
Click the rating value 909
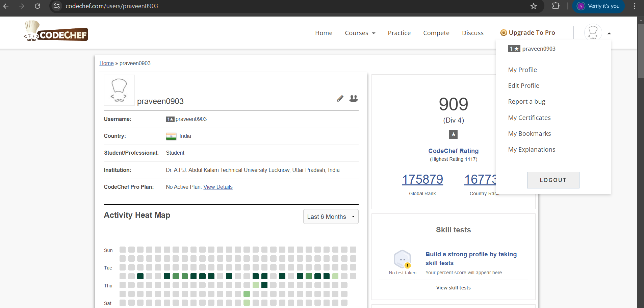coord(453,104)
